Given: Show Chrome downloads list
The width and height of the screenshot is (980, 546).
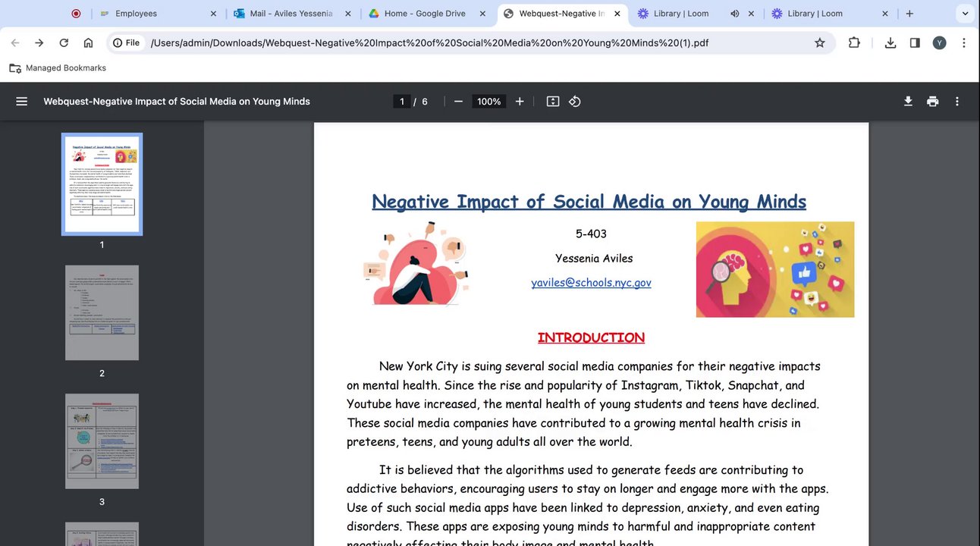Looking at the screenshot, I should 890,43.
